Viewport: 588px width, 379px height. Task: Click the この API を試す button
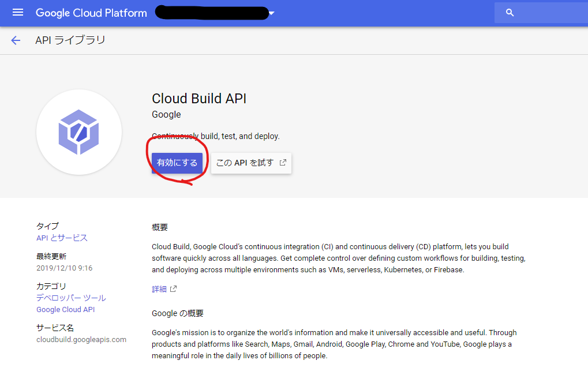pyautogui.click(x=251, y=163)
